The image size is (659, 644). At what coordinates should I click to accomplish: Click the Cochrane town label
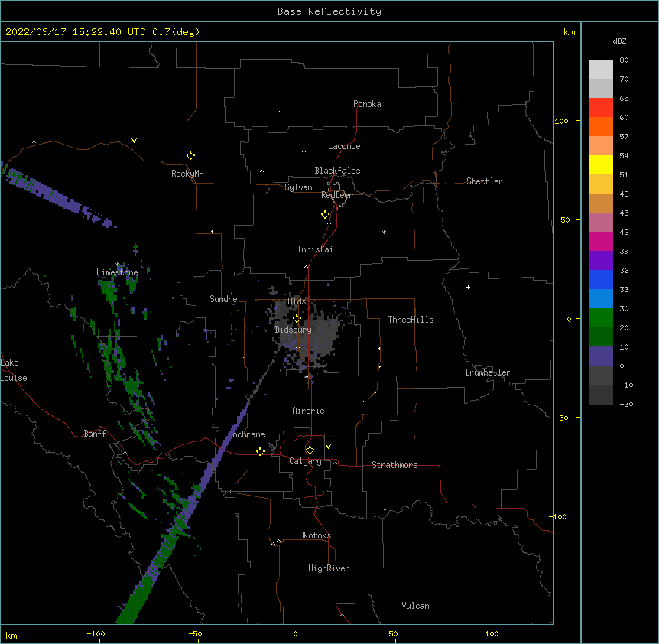[x=246, y=434]
